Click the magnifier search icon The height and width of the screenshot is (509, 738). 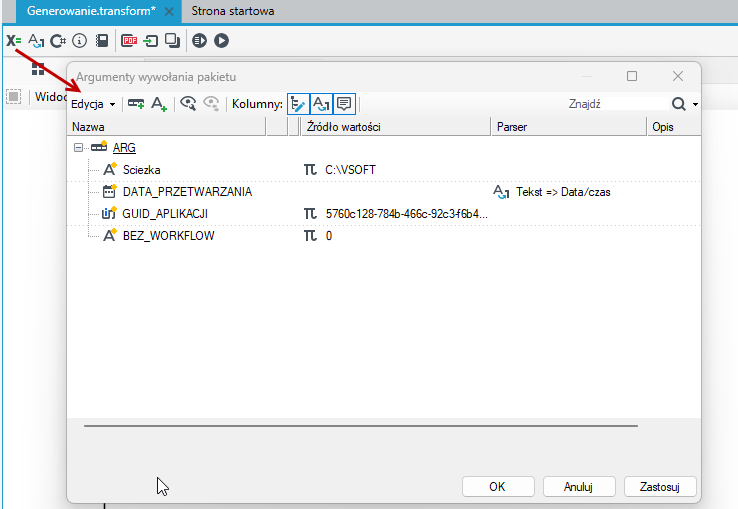tap(679, 104)
